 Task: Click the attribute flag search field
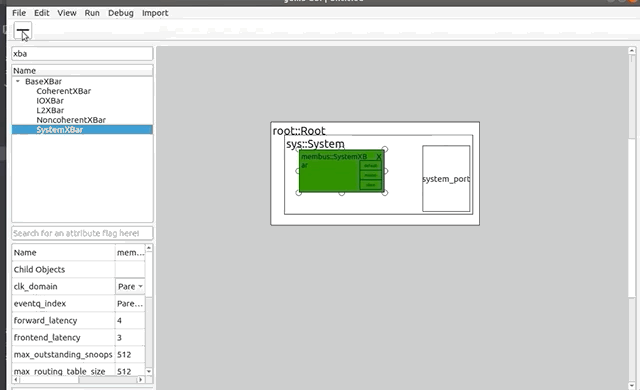coord(82,233)
